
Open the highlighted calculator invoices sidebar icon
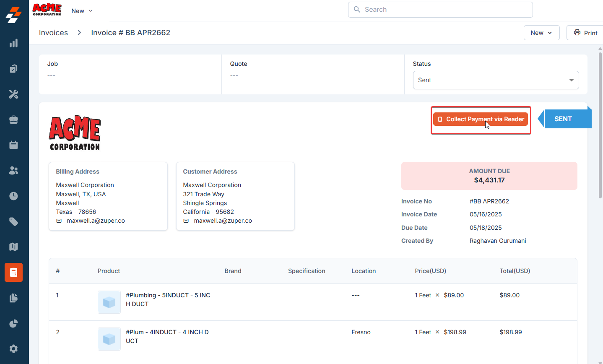tap(13, 273)
